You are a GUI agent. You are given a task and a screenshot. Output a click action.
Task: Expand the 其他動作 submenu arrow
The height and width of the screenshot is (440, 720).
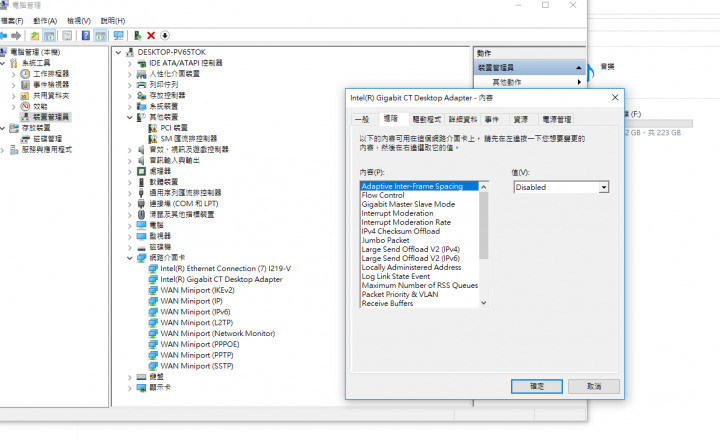pyautogui.click(x=579, y=82)
